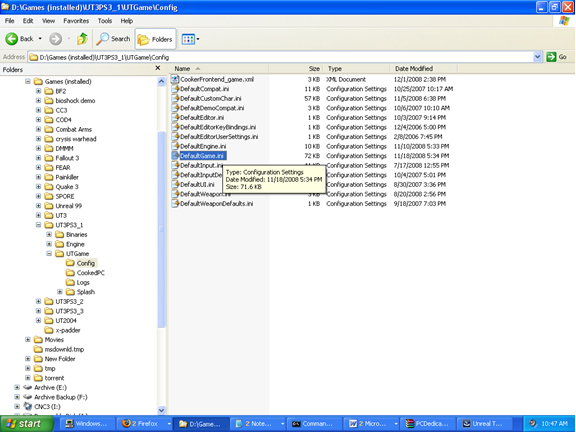
Task: Open the File menu
Action: [10, 21]
